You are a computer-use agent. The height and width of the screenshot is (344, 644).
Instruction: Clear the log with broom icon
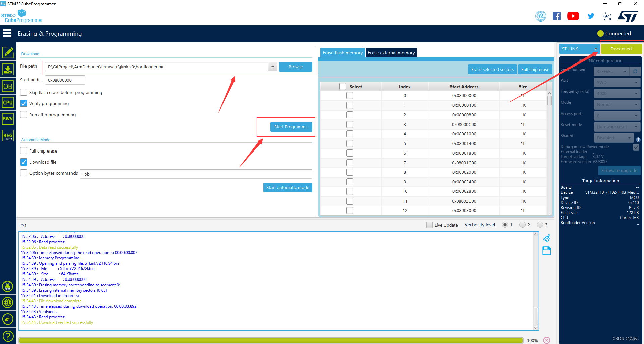pyautogui.click(x=547, y=238)
